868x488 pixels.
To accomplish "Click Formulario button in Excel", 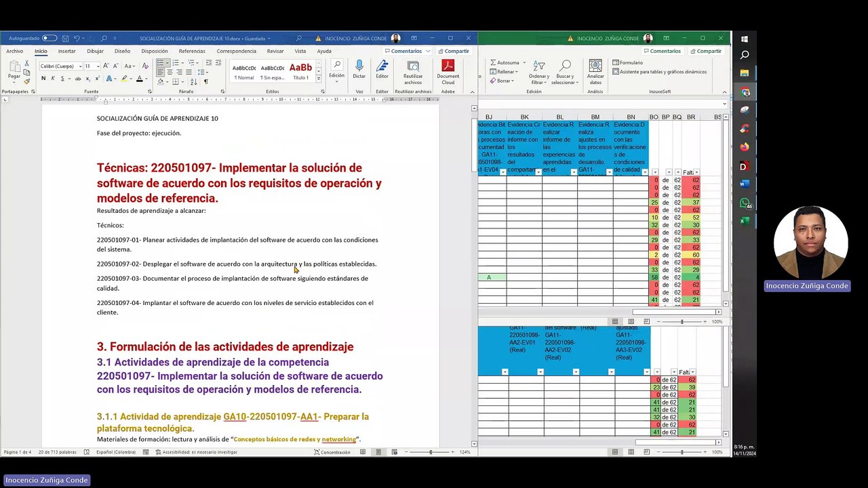I will (x=627, y=62).
